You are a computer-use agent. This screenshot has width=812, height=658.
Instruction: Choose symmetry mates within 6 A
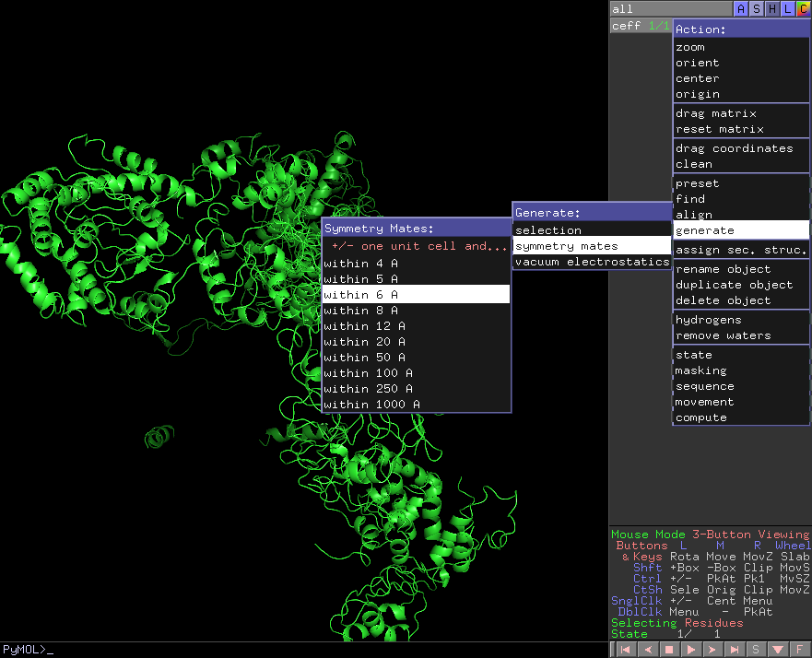(416, 295)
